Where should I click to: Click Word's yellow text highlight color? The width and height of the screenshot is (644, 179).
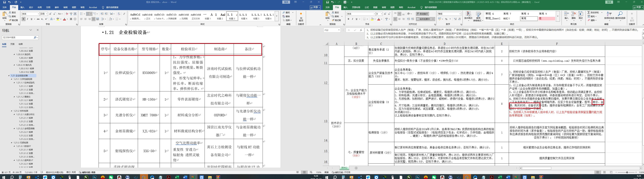pyautogui.click(x=58, y=19)
